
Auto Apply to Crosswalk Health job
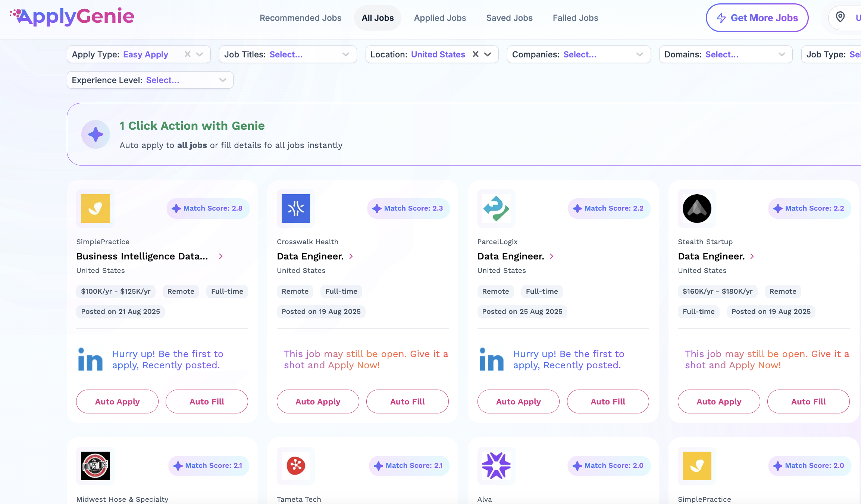point(318,401)
